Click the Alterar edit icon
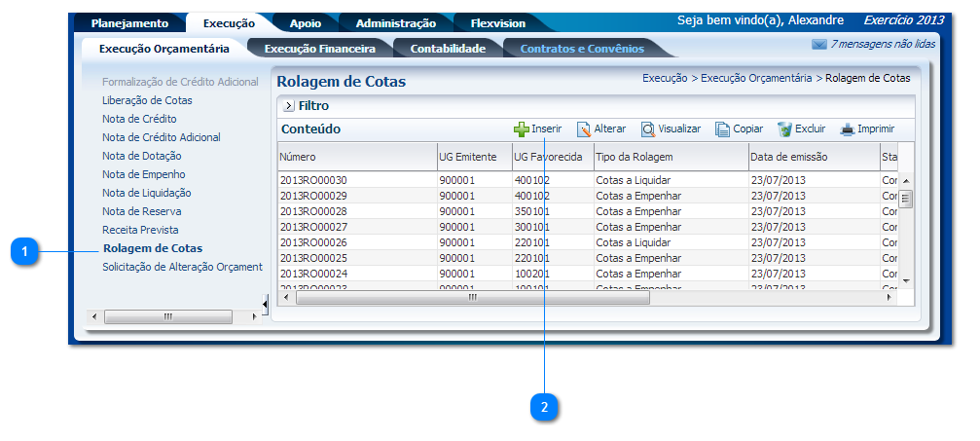The image size is (980, 441). (584, 129)
